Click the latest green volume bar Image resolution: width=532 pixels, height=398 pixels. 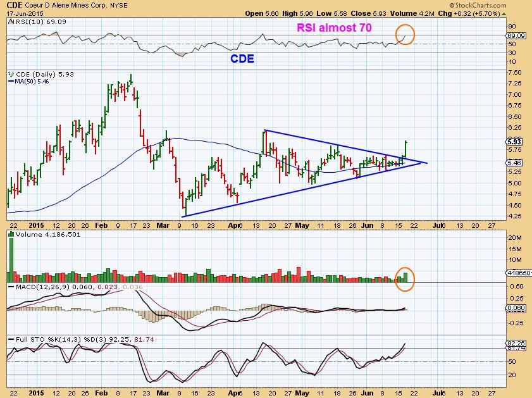(x=405, y=278)
